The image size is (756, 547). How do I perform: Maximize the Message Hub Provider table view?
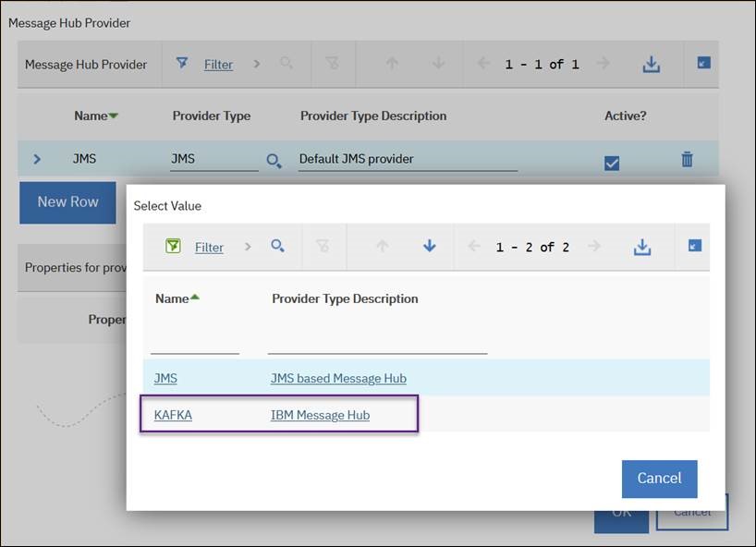[x=702, y=64]
